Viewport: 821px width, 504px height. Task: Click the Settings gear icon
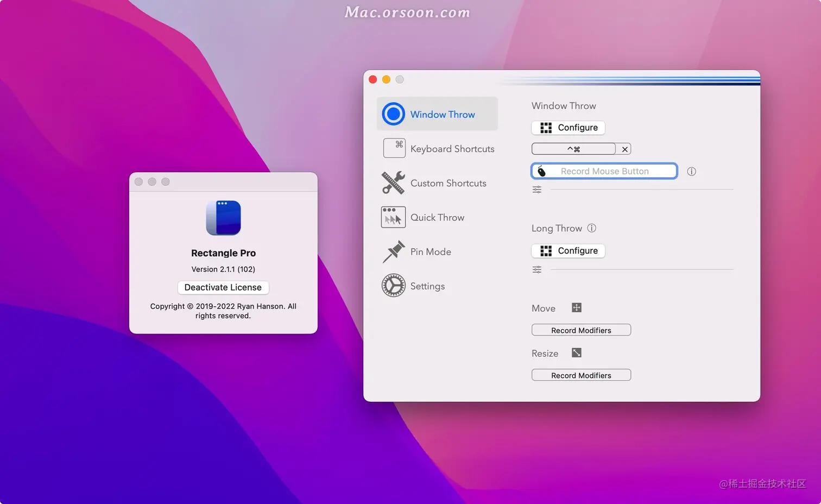click(x=394, y=286)
